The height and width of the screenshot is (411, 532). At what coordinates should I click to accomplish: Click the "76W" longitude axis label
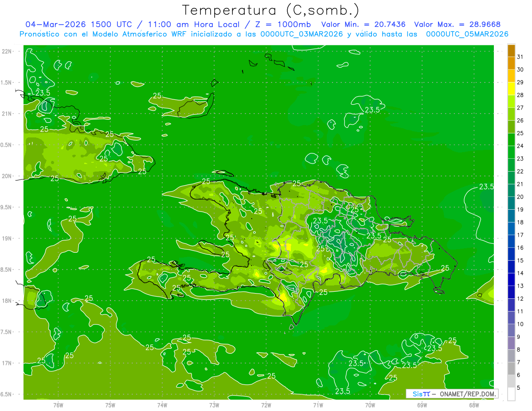(58, 405)
